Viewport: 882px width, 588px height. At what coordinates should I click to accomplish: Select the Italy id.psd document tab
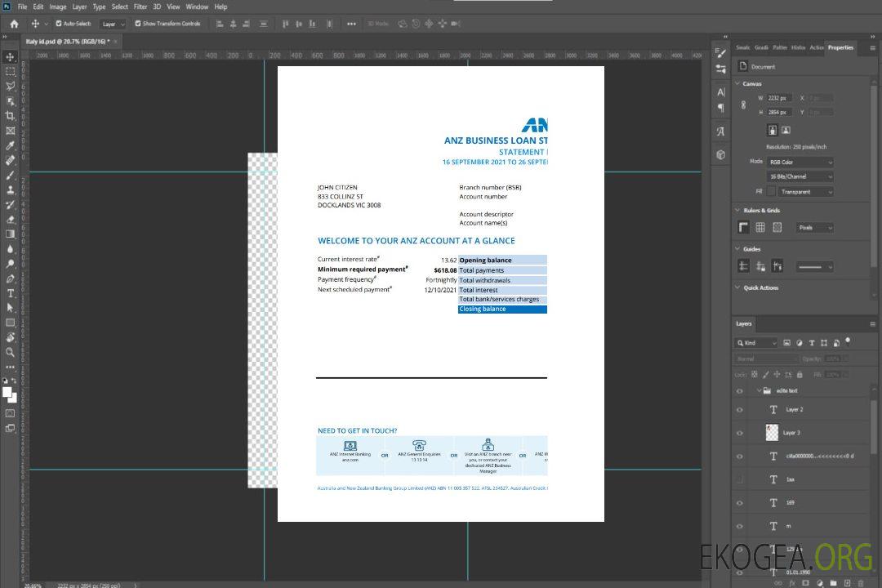point(68,42)
